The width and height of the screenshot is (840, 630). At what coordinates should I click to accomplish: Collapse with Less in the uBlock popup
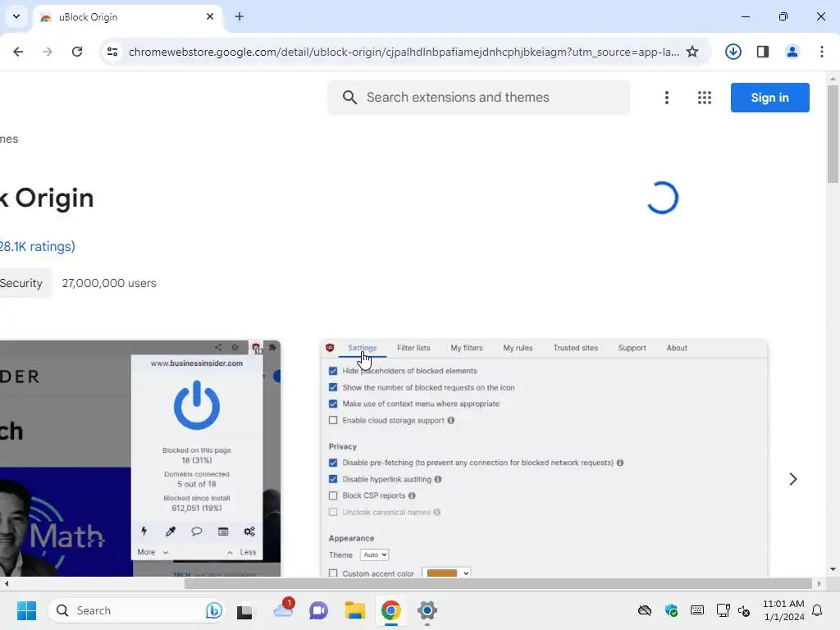coord(242,552)
